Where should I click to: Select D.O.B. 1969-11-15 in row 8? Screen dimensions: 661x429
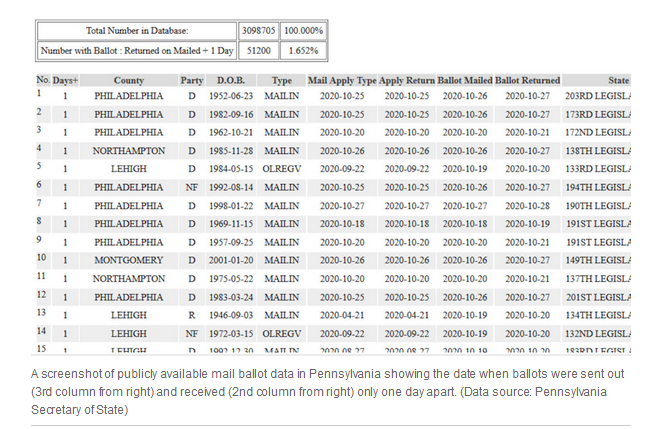(x=231, y=224)
